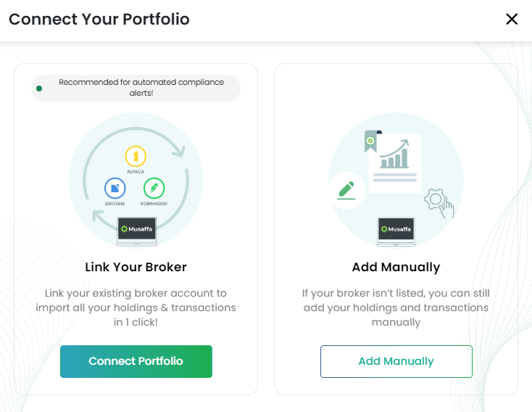Click the Connect Your Portfolio title

(x=99, y=20)
